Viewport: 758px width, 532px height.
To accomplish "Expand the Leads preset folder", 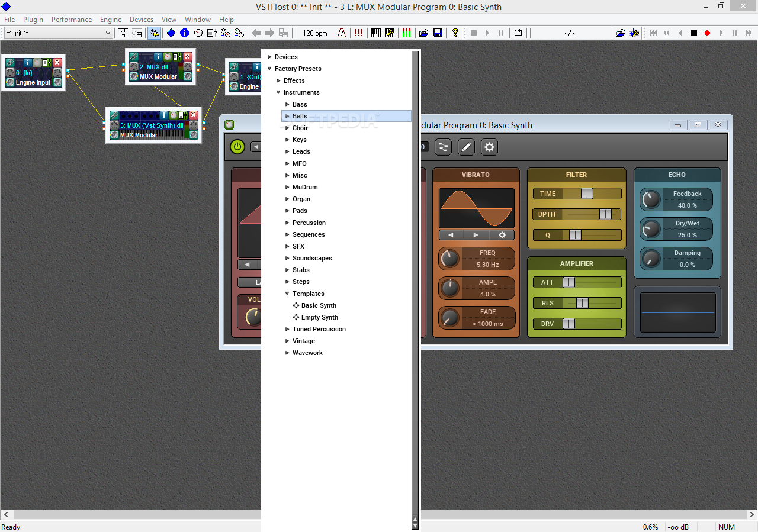I will [287, 151].
